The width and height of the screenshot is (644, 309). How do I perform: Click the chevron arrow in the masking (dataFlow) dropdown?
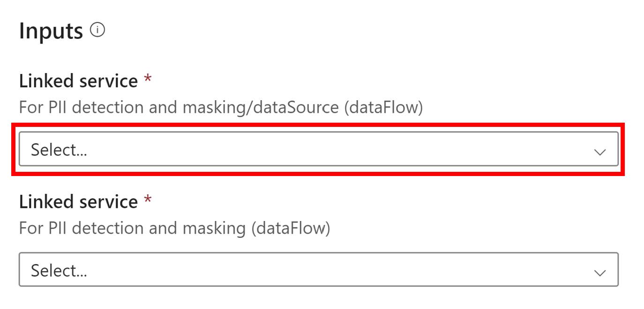[x=599, y=272]
